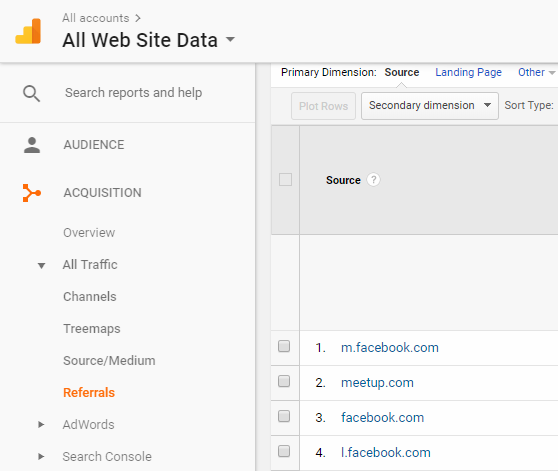Viewport: 558px width, 471px height.
Task: Click the Google Analytics logo
Action: (x=28, y=31)
